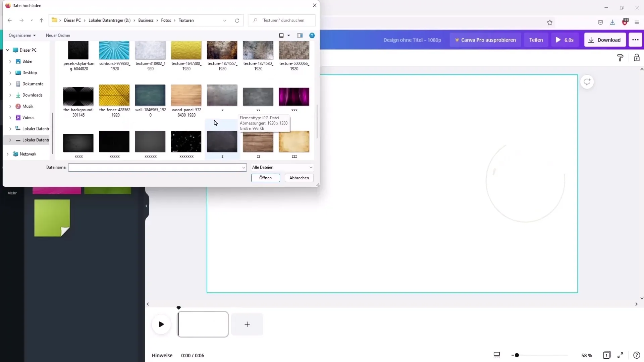Select the green sticky note element
The width and height of the screenshot is (644, 362).
[x=52, y=218]
